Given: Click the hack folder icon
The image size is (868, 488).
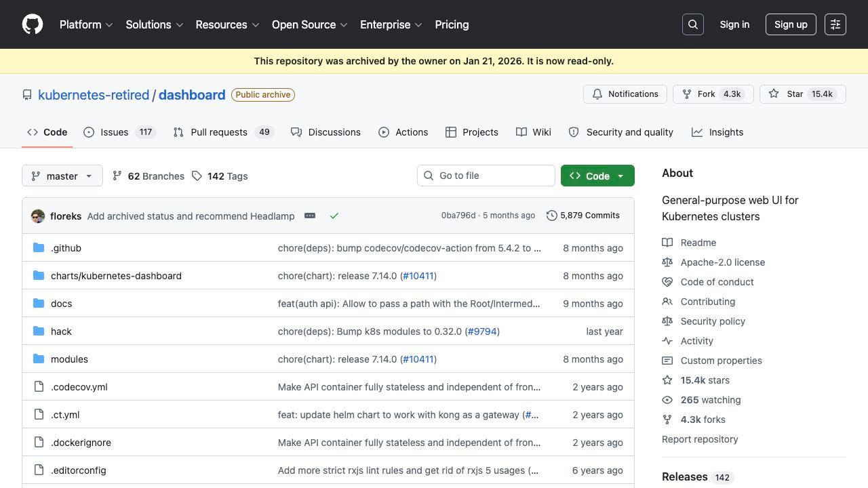Looking at the screenshot, I should pyautogui.click(x=39, y=331).
